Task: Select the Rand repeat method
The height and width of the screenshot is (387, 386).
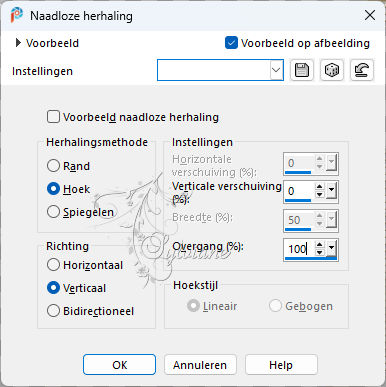Action: [53, 166]
